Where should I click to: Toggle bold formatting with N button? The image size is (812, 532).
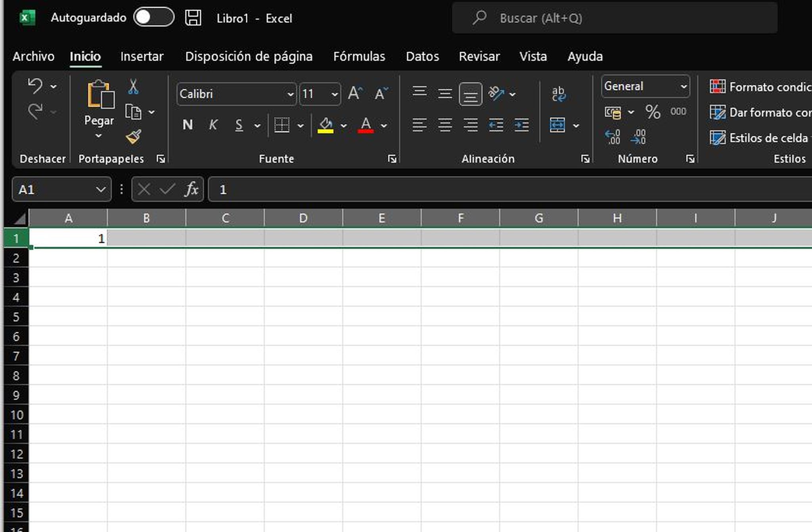click(188, 125)
